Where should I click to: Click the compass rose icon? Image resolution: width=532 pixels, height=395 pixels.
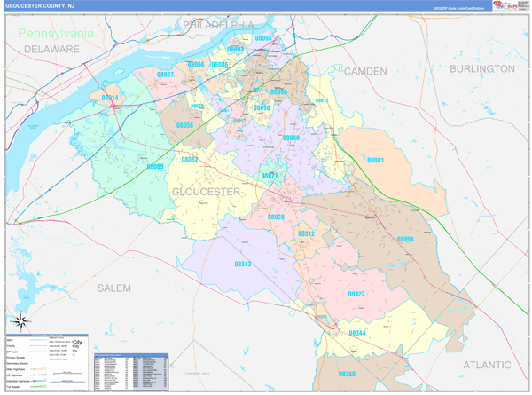click(x=22, y=320)
